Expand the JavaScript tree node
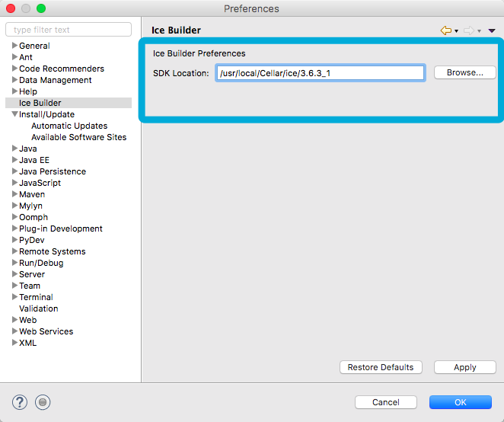 click(x=14, y=182)
